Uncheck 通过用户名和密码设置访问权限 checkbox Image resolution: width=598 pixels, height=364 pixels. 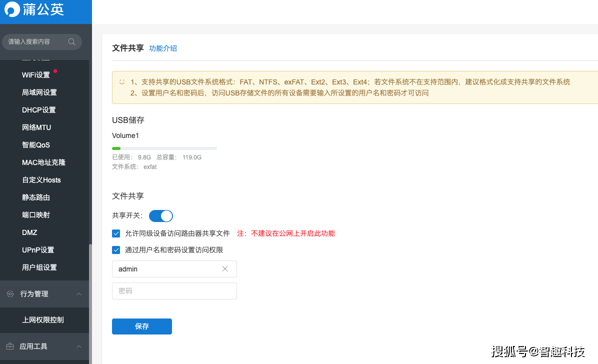116,250
